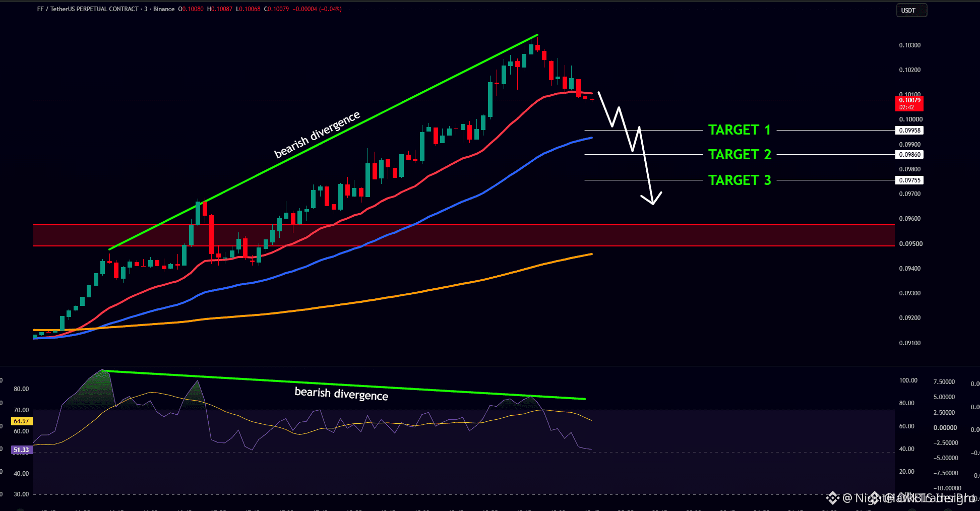Click the yellow 64.97 RSI value label
Image resolution: width=980 pixels, height=511 pixels.
pyautogui.click(x=21, y=421)
